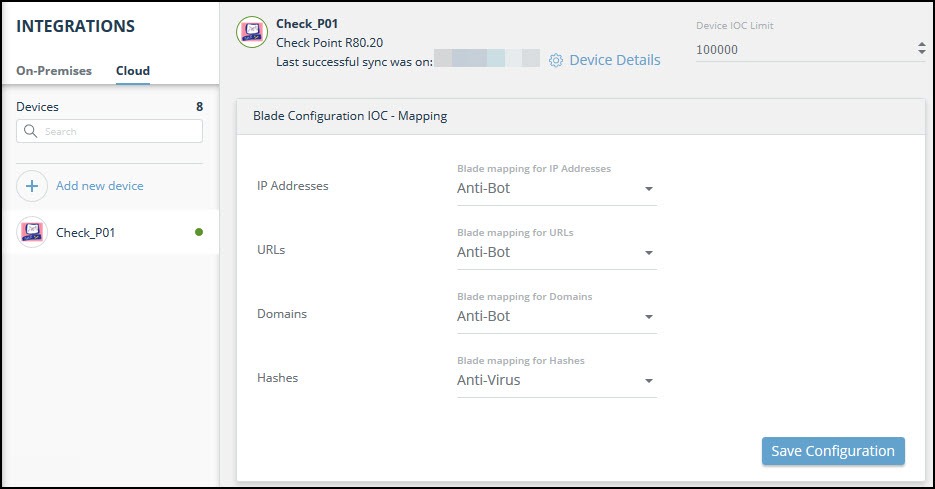Viewport: 935px width, 489px height.
Task: Open the Device Details link
Action: pos(614,60)
